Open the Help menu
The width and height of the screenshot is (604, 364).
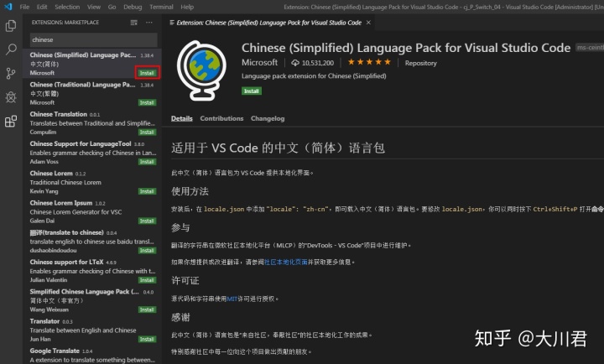coord(187,7)
